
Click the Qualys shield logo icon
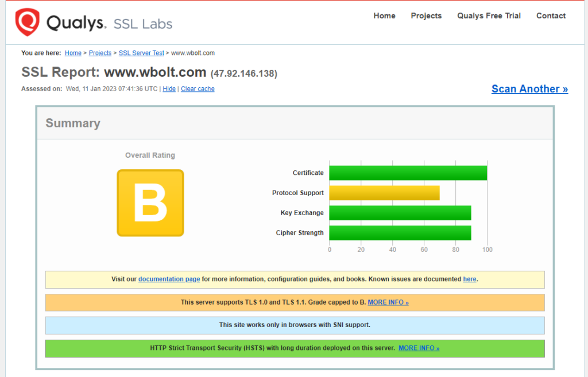point(28,22)
